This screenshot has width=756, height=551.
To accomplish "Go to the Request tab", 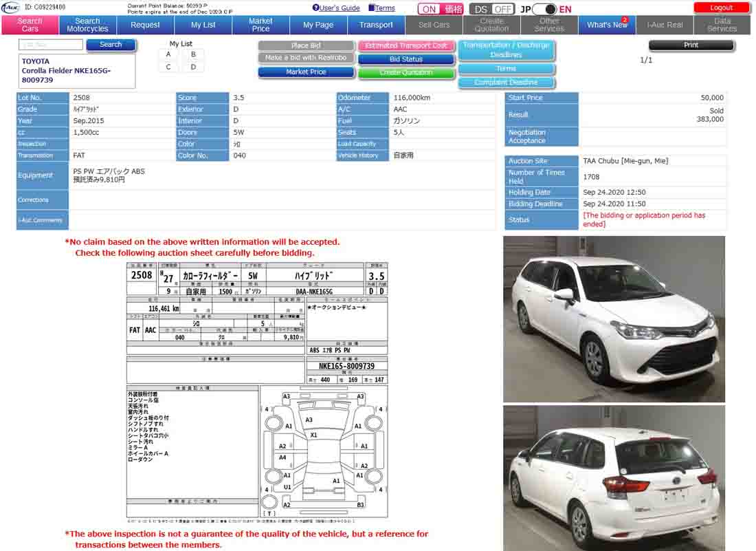I will coord(145,25).
